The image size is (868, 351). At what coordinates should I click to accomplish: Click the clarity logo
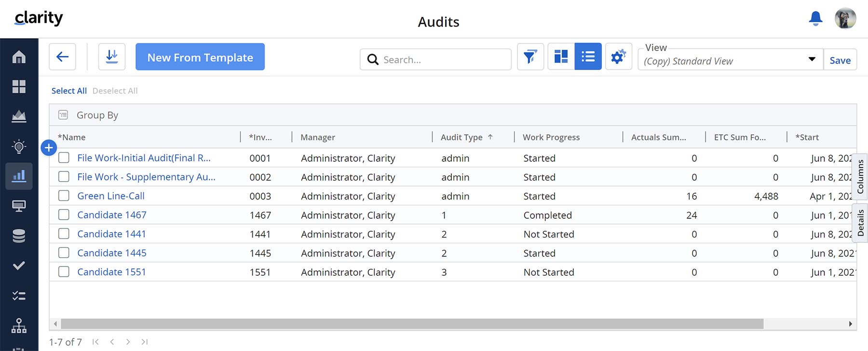pos(39,18)
